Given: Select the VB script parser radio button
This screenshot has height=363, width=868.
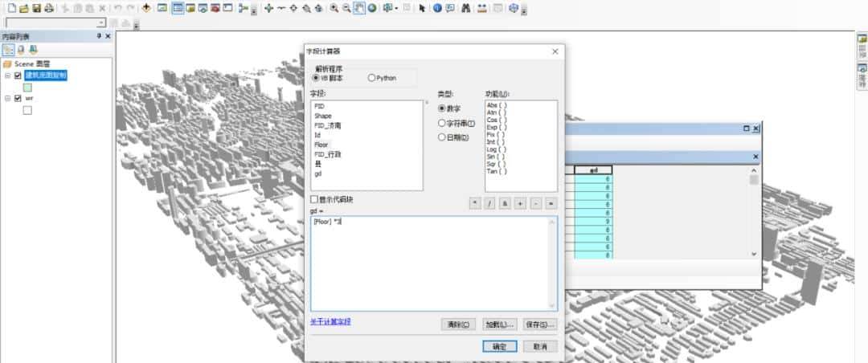Looking at the screenshot, I should [317, 78].
